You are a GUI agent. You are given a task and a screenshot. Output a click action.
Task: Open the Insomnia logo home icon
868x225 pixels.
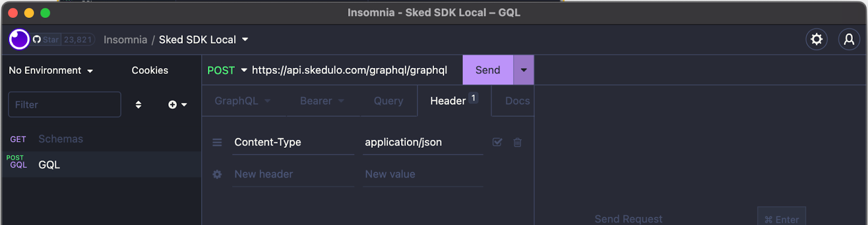coord(19,39)
